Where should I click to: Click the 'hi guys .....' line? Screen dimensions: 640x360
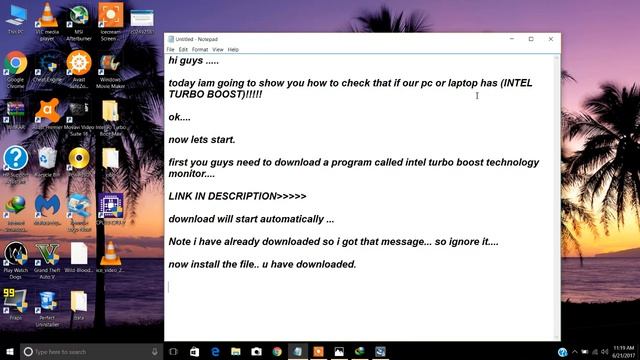pyautogui.click(x=193, y=60)
